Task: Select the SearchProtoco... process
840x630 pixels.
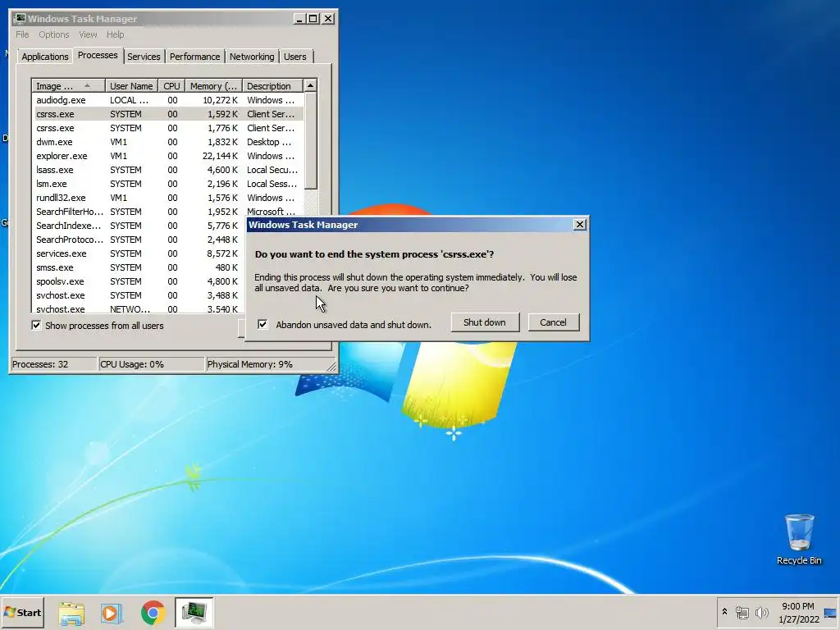Action: (x=138, y=240)
